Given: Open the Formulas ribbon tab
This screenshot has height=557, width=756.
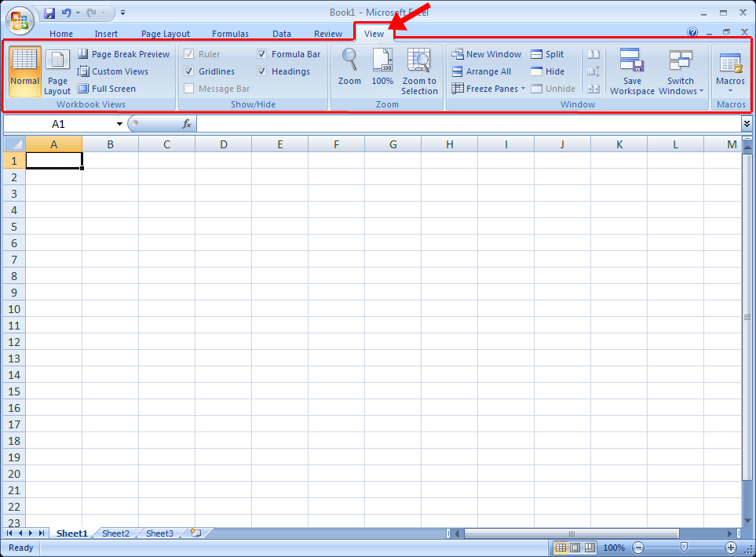Looking at the screenshot, I should click(x=231, y=34).
